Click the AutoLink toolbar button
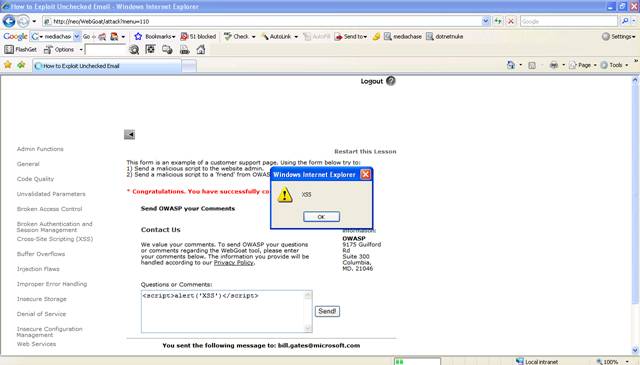 tap(279, 36)
